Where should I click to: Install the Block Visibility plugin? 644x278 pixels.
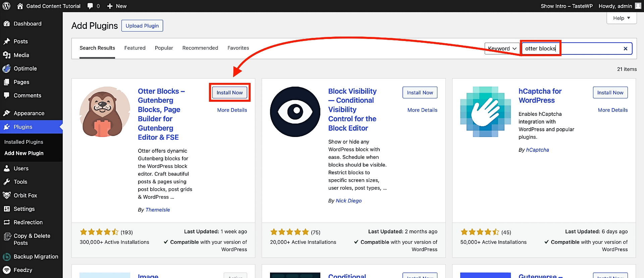[420, 93]
